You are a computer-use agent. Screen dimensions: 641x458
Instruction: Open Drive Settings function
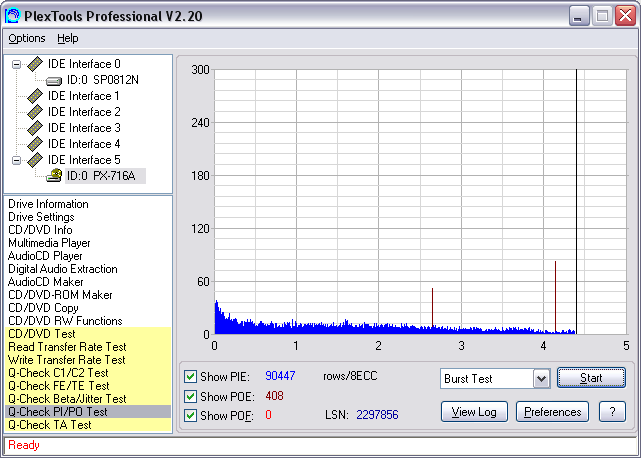click(41, 217)
